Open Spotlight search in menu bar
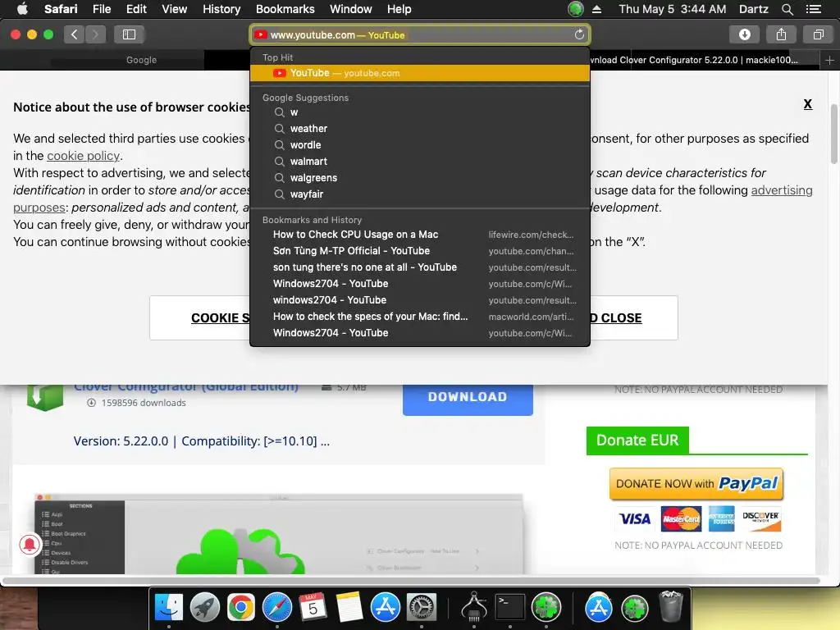The image size is (840, 630). (x=787, y=9)
